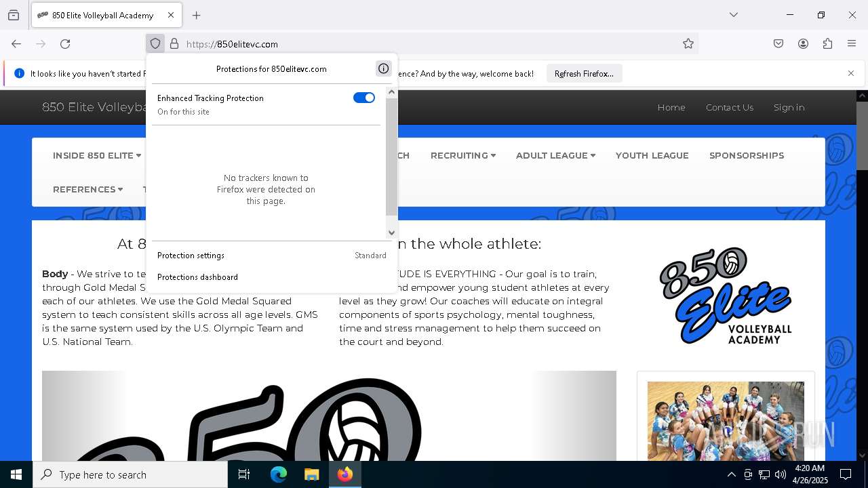Open Protection settings
The width and height of the screenshot is (868, 488).
[x=272, y=256]
